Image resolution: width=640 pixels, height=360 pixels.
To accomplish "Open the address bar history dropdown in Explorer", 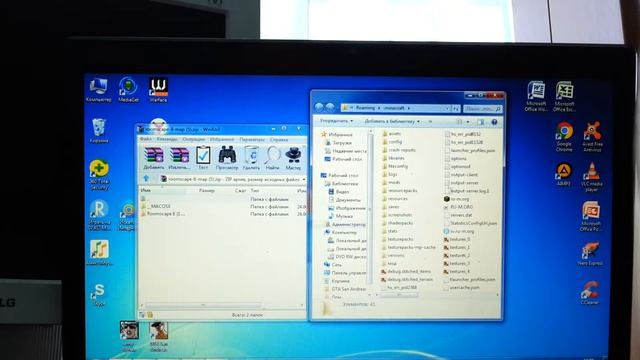I will point(447,109).
